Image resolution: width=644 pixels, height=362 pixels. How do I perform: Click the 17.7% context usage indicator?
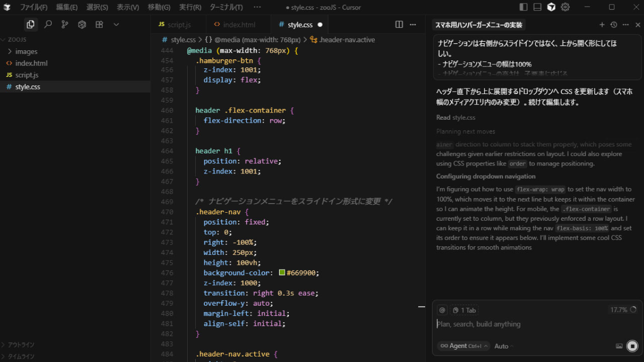tap(623, 310)
